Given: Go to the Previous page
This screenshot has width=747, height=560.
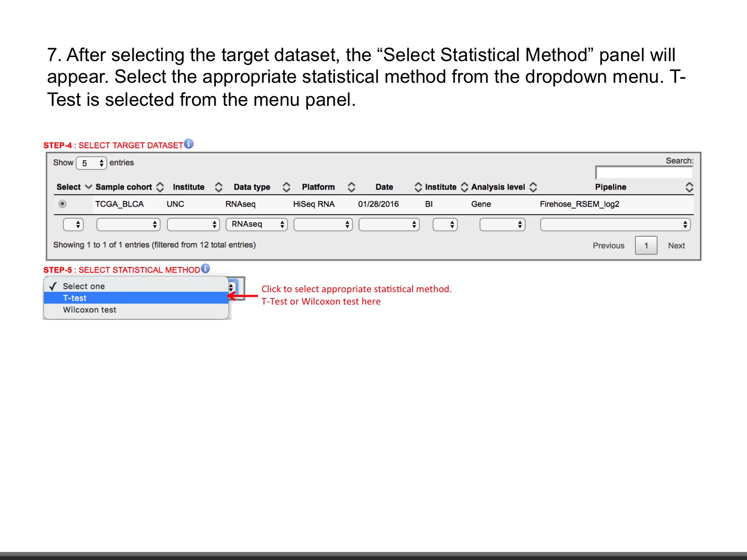Looking at the screenshot, I should tap(608, 246).
